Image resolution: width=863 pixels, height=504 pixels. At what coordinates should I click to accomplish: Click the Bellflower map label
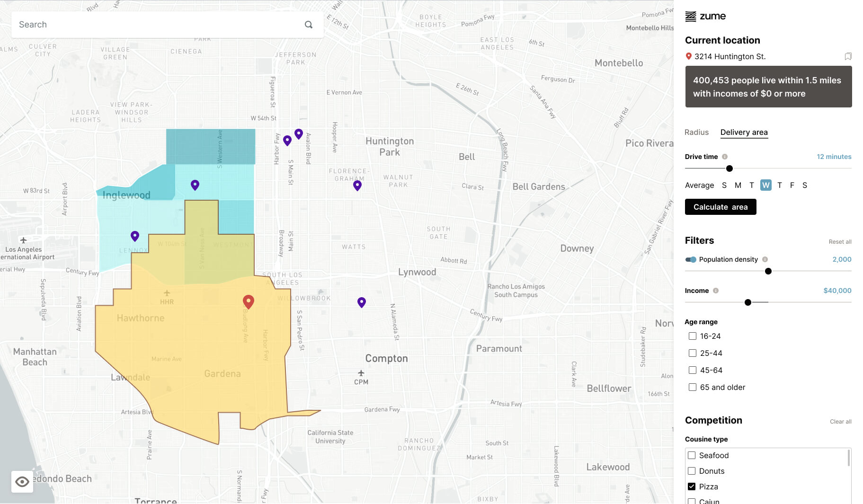pyautogui.click(x=609, y=389)
